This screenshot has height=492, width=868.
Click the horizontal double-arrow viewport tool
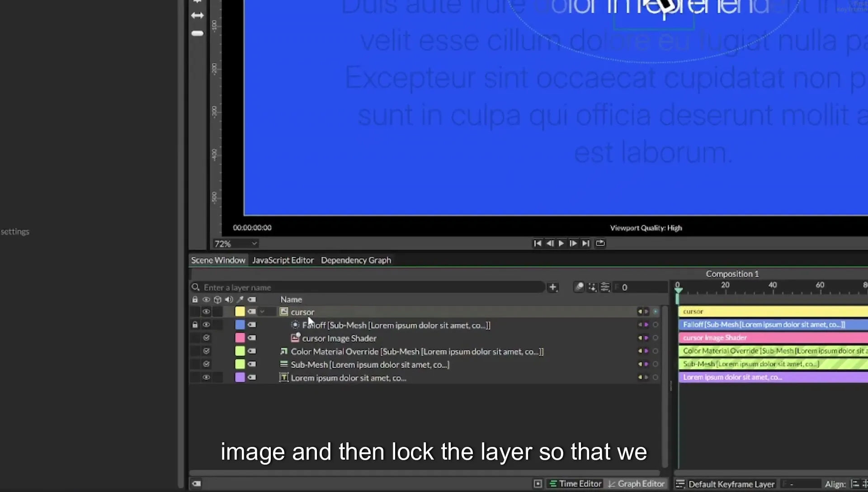[x=198, y=15]
